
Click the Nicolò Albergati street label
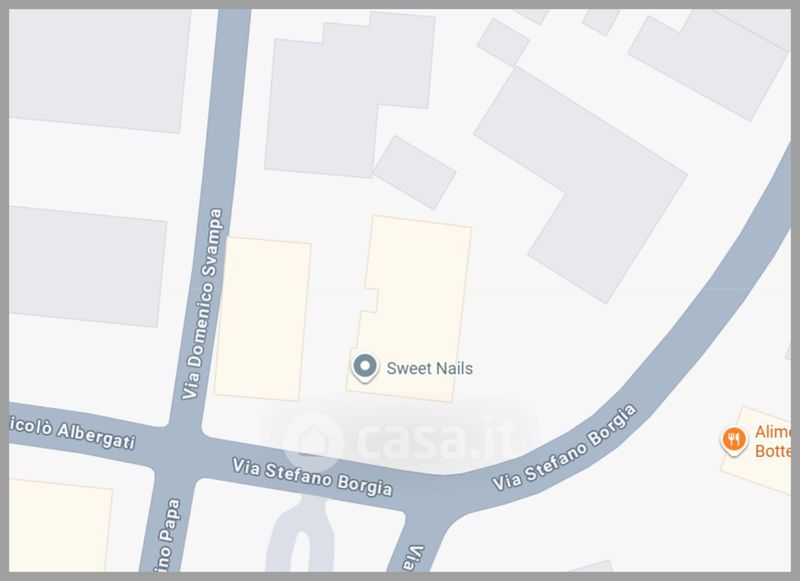pos(72,433)
